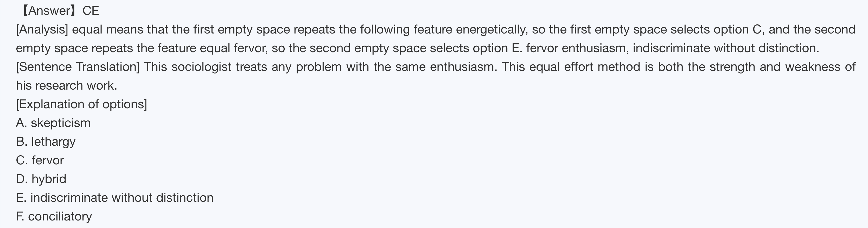Select option A. skepticism
Image resolution: width=868 pixels, height=228 pixels.
(53, 123)
